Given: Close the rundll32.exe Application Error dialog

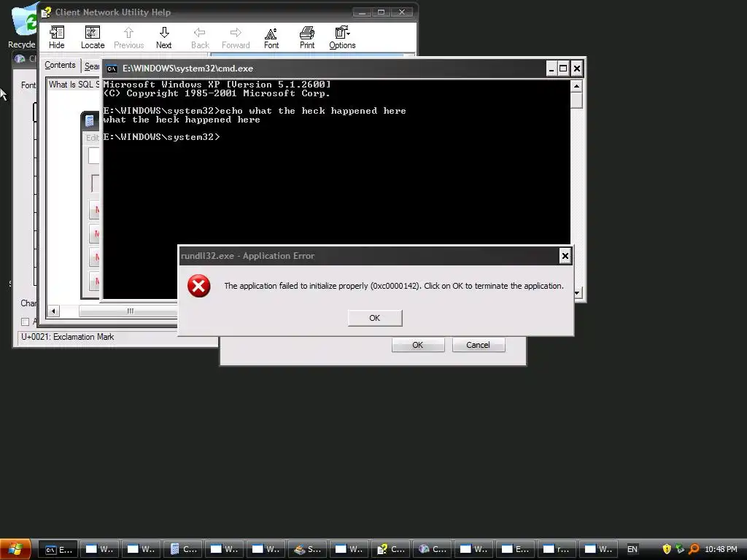Looking at the screenshot, I should (565, 256).
